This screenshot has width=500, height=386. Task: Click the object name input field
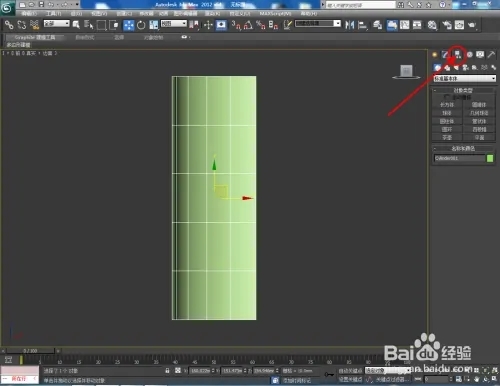460,158
